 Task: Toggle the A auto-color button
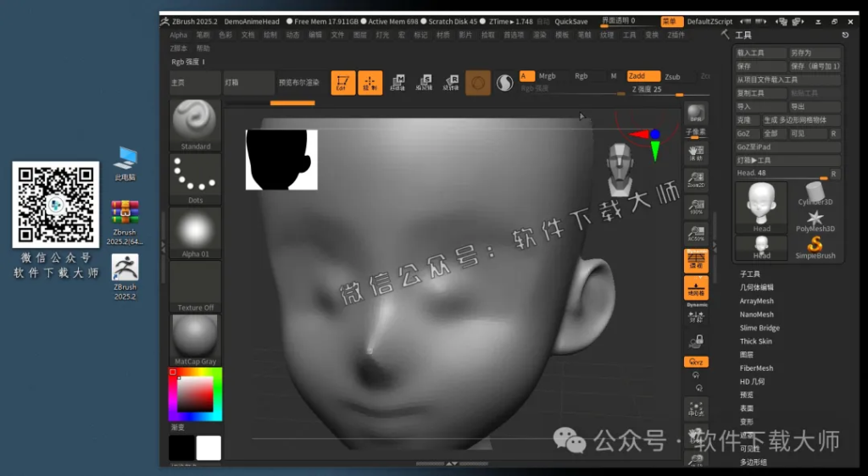pyautogui.click(x=526, y=76)
